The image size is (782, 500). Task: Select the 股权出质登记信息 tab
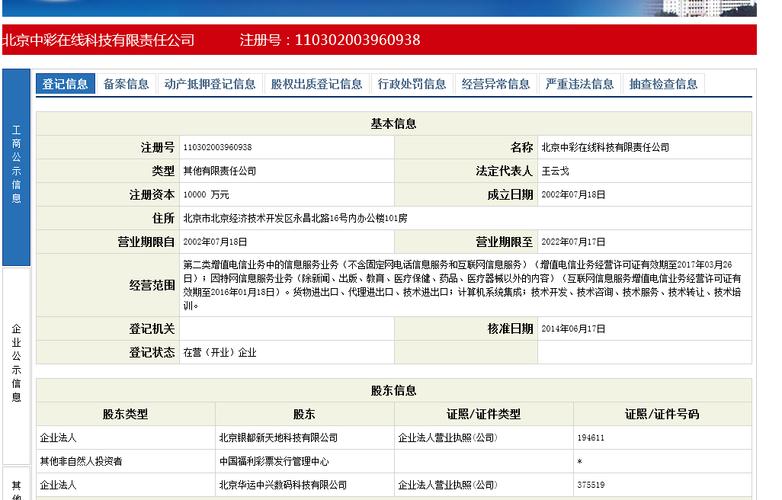point(317,84)
